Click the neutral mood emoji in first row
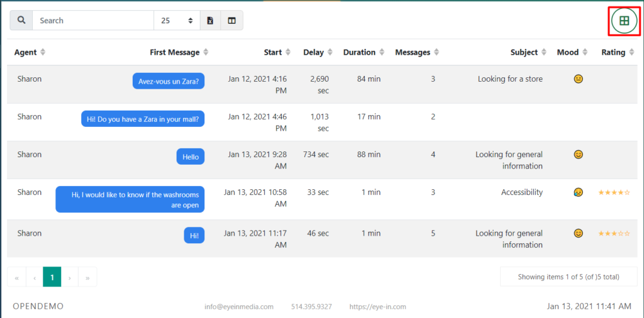Viewport: 644px width, 318px height. point(578,79)
